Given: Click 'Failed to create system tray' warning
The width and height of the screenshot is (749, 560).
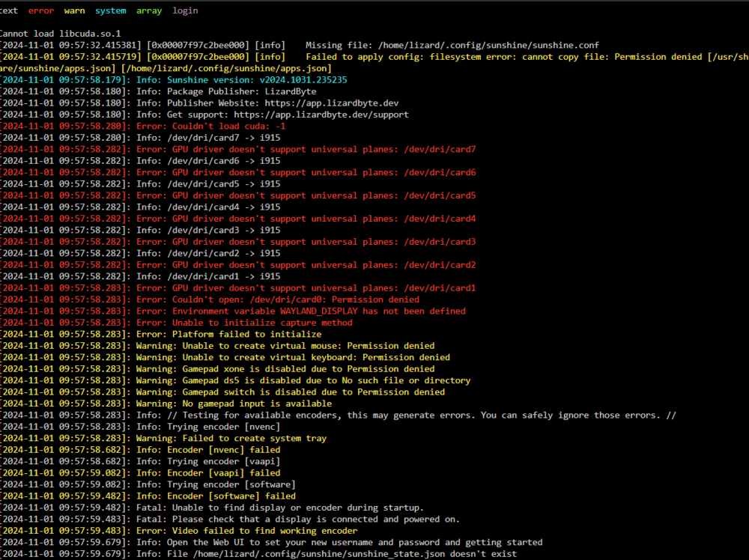Looking at the screenshot, I should 163,438.
